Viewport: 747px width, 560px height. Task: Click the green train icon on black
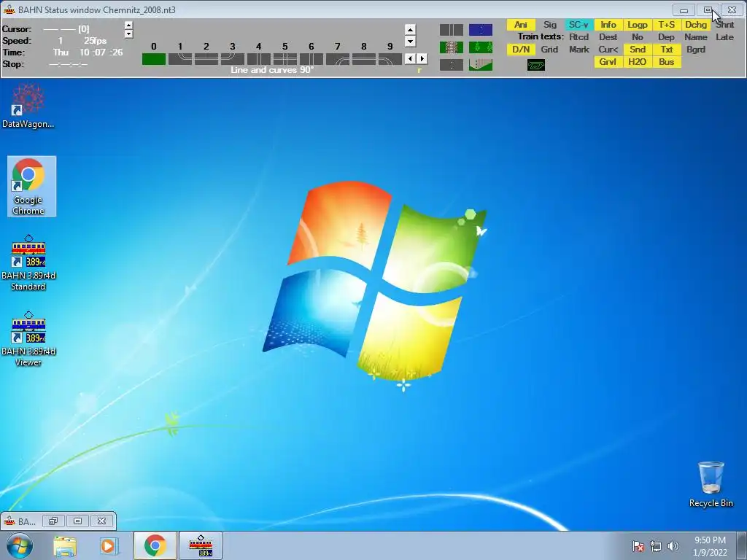(x=536, y=65)
